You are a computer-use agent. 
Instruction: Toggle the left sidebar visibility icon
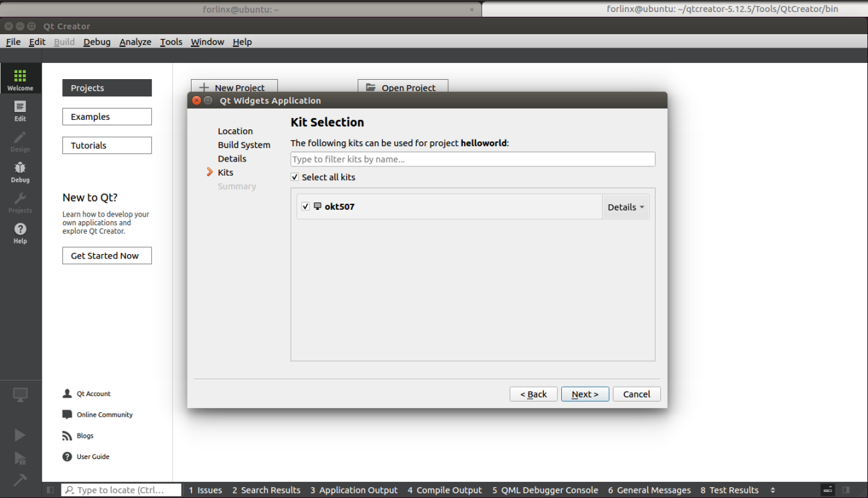[50, 491]
